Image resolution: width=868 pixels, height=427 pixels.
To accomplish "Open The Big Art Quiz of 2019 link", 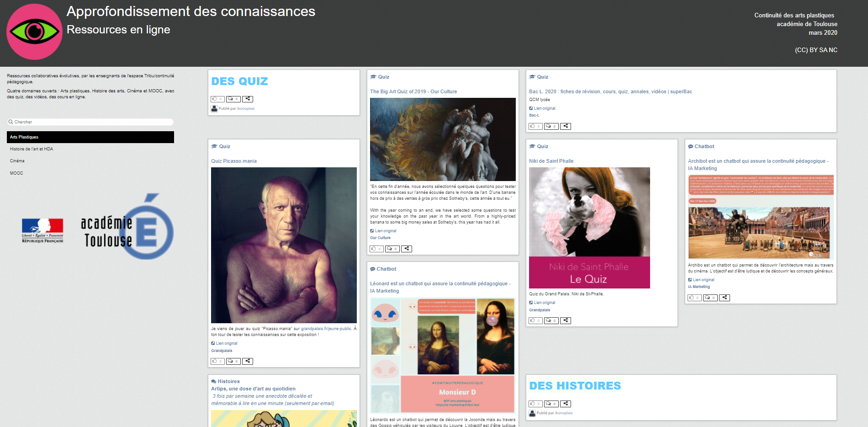I will (413, 91).
